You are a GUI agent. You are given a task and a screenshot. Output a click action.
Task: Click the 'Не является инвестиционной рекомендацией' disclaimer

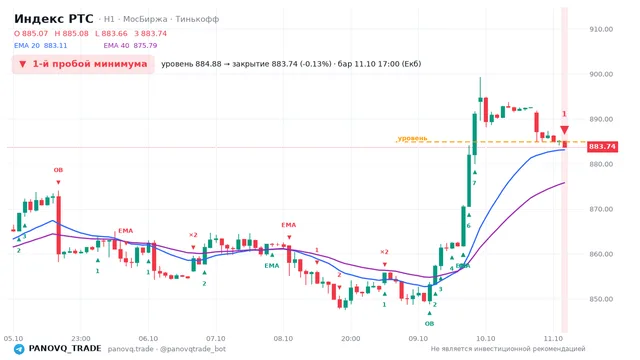(508, 349)
